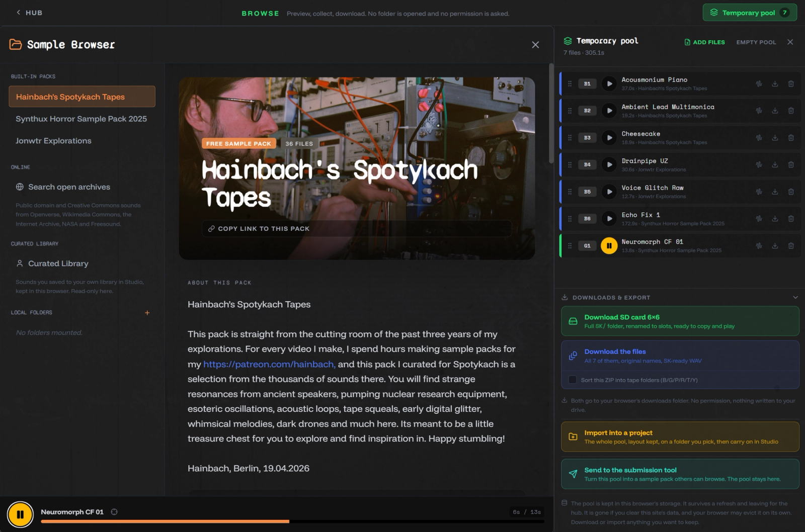Click the Sample Browser scrollbar
The width and height of the screenshot is (805, 532).
point(551,113)
